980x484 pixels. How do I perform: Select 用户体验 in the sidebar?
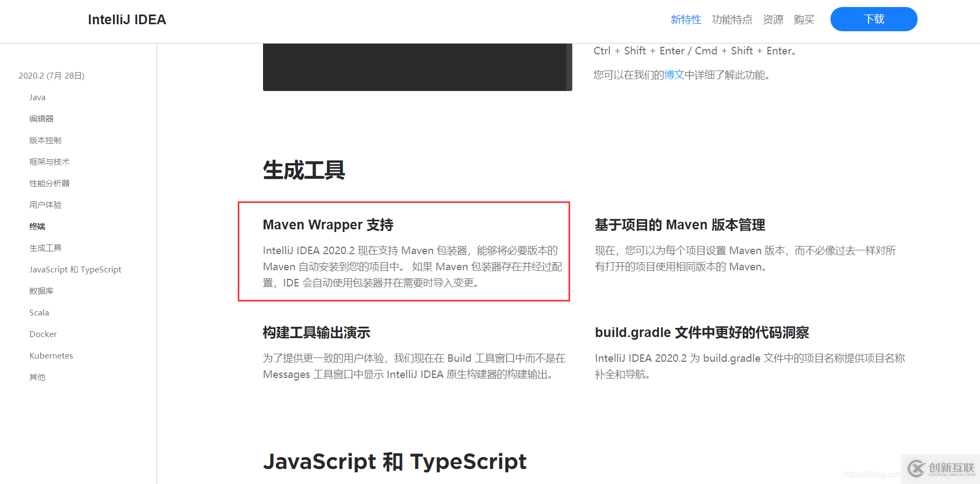pos(45,205)
